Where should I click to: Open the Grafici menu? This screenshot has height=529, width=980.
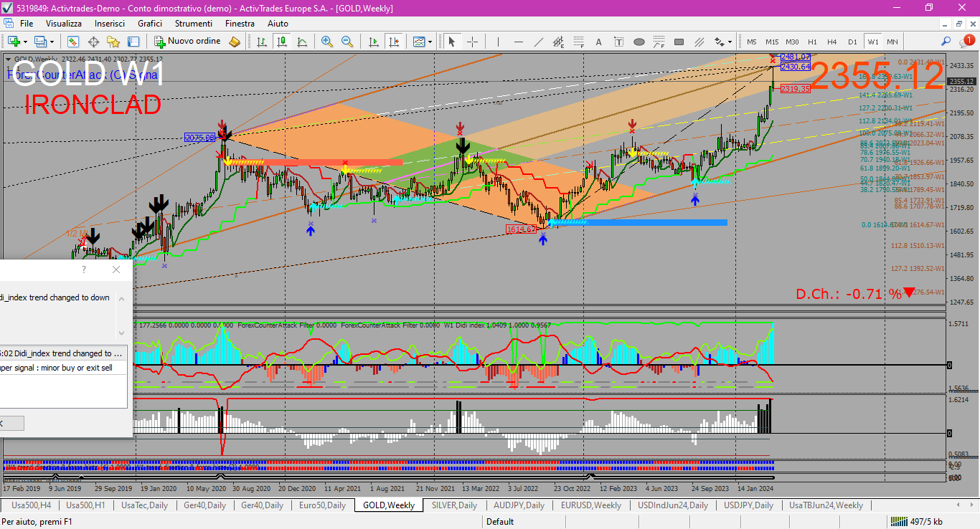pos(150,24)
